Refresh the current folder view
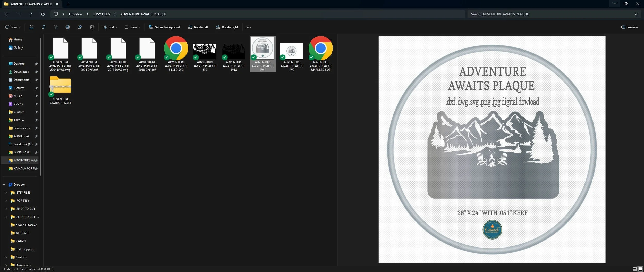 43,14
